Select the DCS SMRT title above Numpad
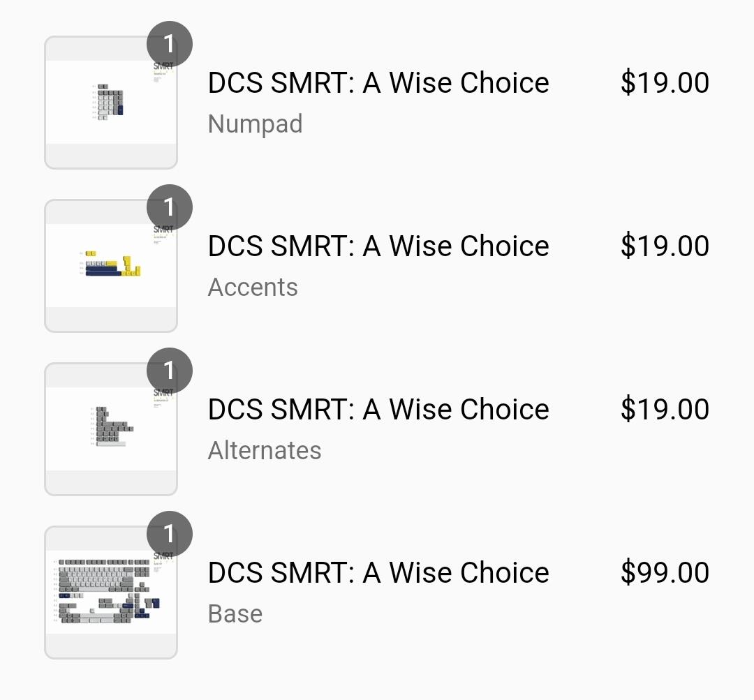 pyautogui.click(x=378, y=82)
